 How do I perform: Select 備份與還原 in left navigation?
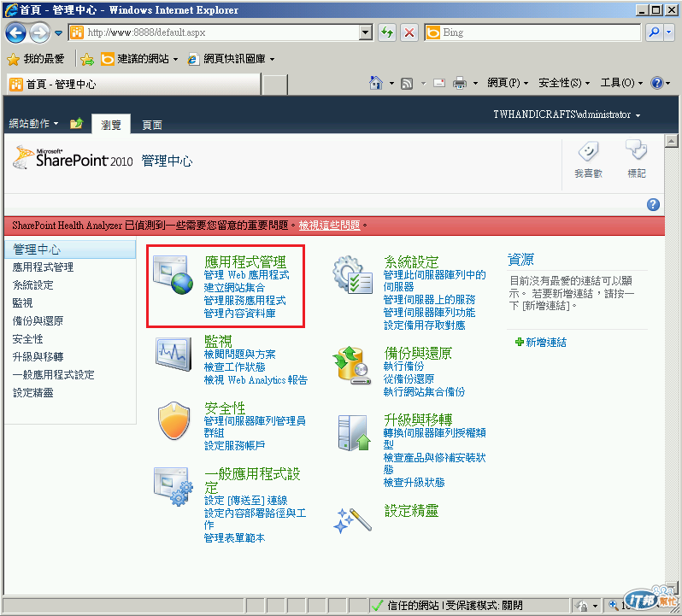click(x=38, y=321)
